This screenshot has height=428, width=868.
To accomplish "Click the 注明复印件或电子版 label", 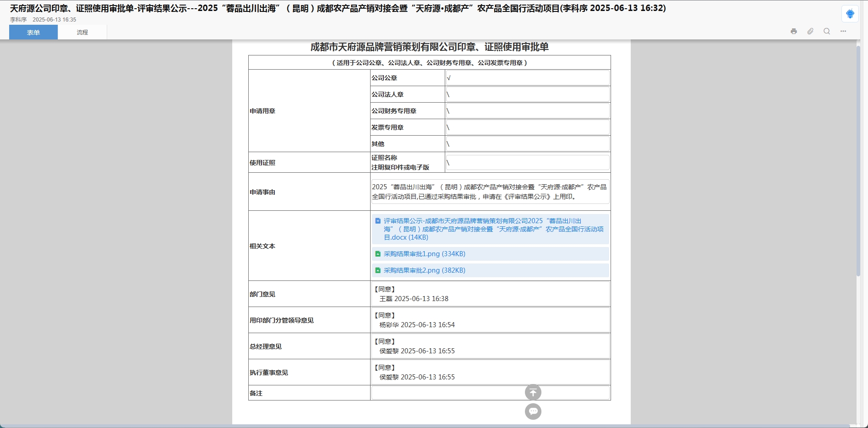I will click(x=400, y=167).
